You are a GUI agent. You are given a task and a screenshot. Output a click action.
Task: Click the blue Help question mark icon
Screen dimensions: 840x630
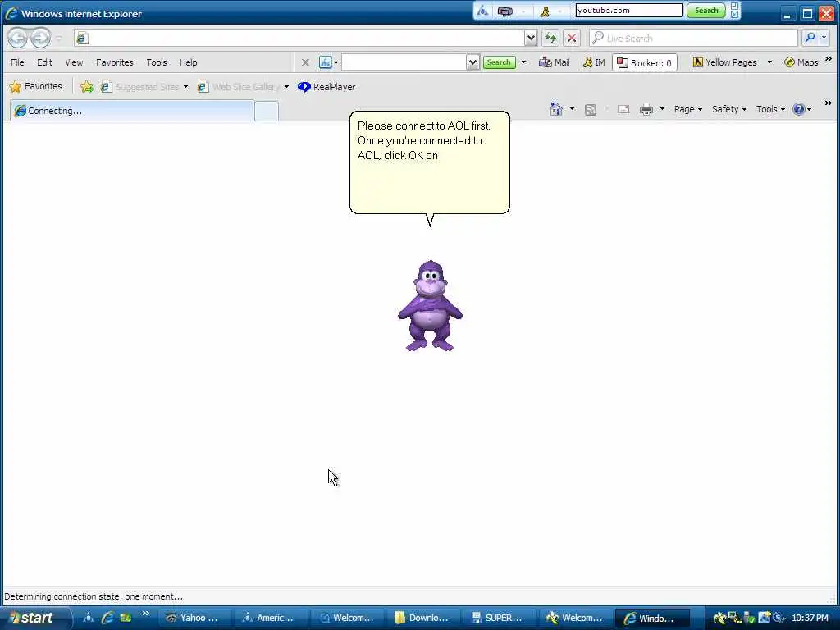pos(799,109)
